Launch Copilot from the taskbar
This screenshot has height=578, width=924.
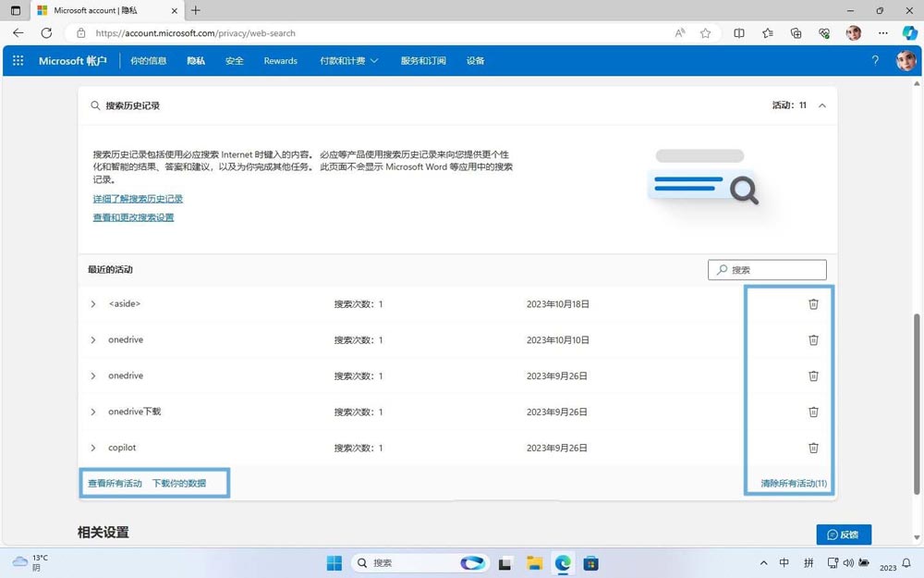[472, 562]
